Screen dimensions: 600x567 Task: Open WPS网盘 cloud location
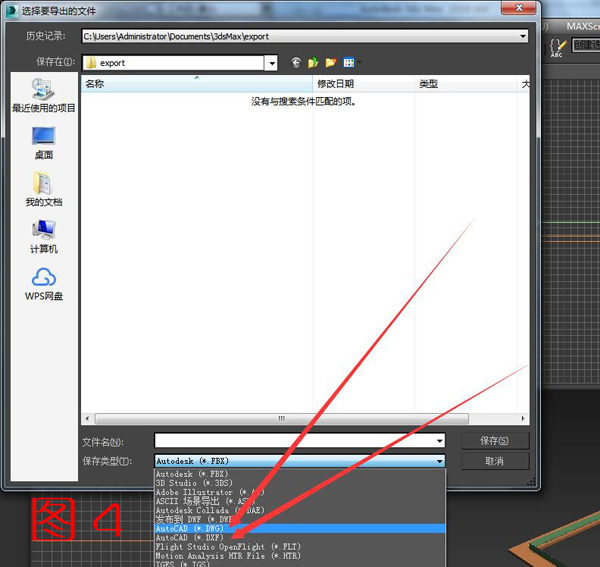[44, 284]
